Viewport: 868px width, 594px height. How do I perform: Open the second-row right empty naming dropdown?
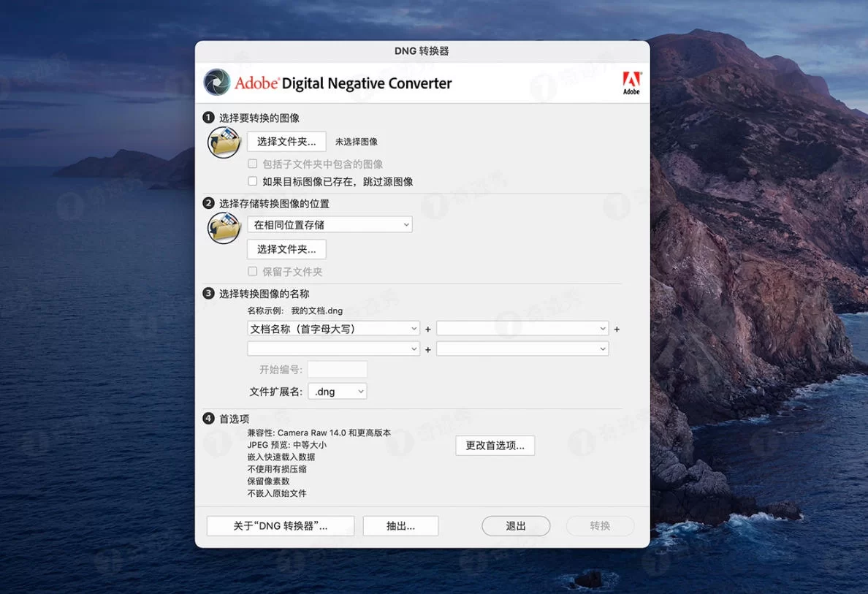pyautogui.click(x=522, y=349)
